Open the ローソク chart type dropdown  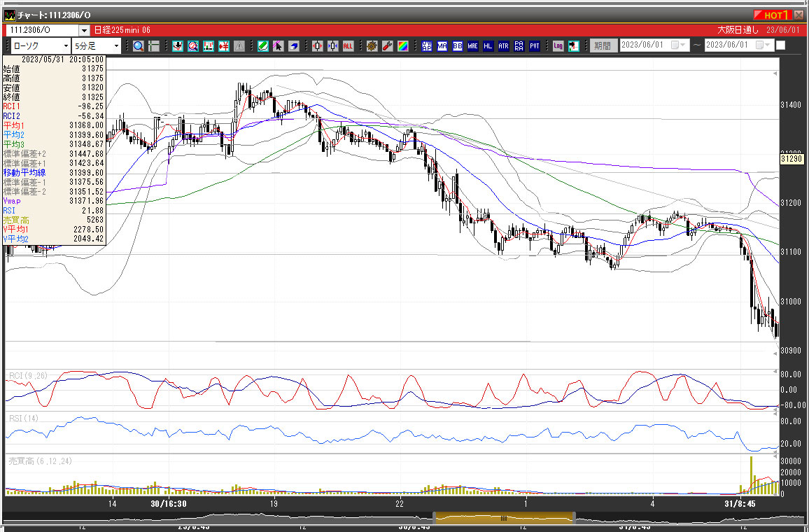(x=66, y=46)
